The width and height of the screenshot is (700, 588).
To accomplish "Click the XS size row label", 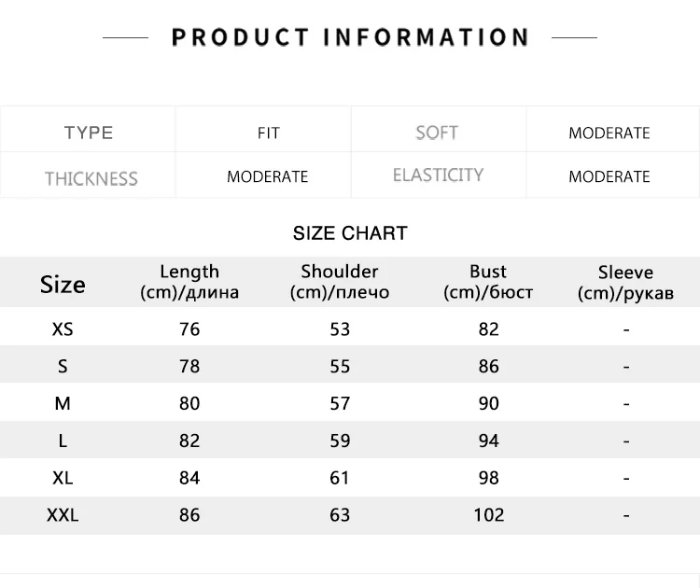I will click(63, 329).
